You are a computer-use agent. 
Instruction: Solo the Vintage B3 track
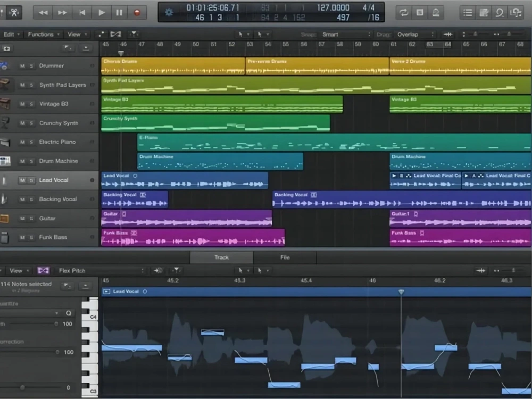(x=31, y=104)
